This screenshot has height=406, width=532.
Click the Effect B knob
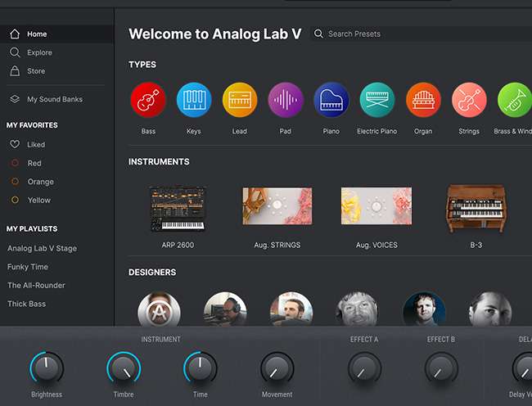tap(441, 368)
